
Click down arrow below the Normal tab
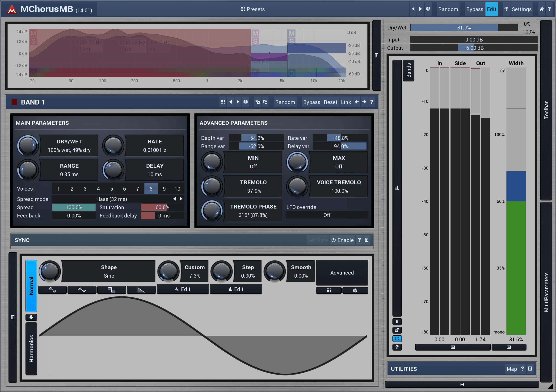[x=31, y=317]
